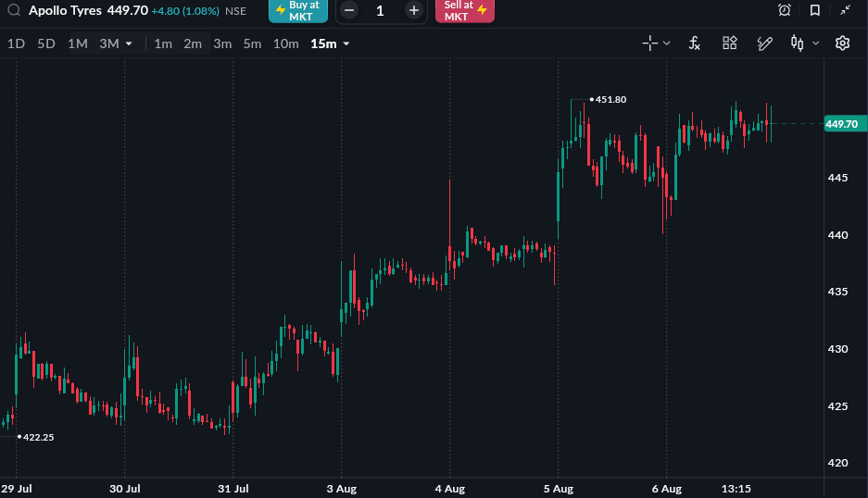This screenshot has height=498, width=868.
Task: Set a price alert with alarm icon
Action: 785,10
